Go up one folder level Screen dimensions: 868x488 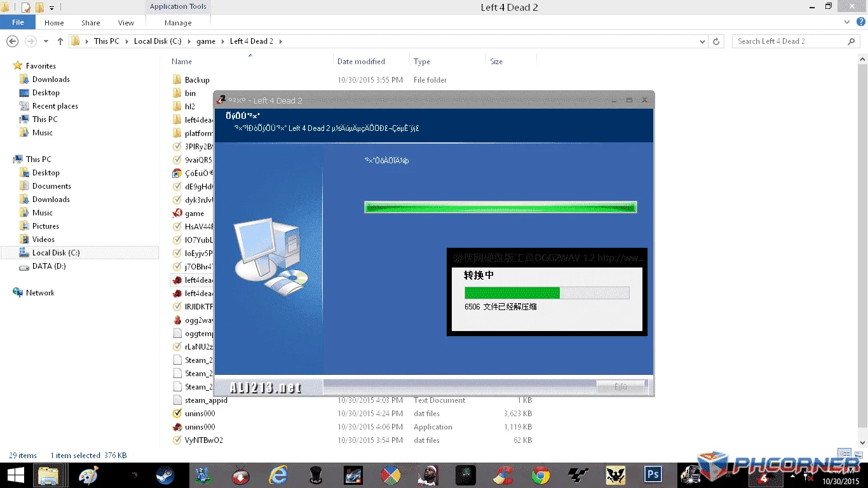tap(60, 41)
